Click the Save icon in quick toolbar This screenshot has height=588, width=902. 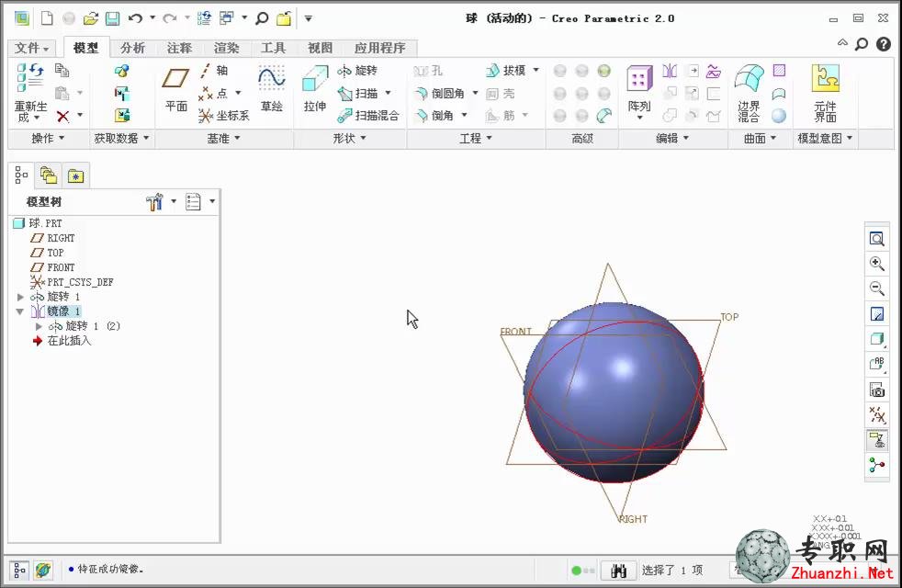tap(112, 18)
